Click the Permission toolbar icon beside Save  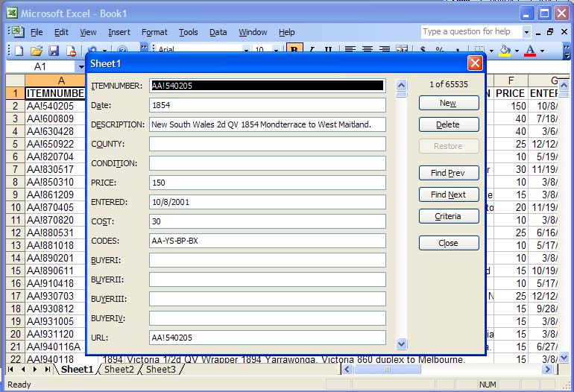[x=71, y=51]
